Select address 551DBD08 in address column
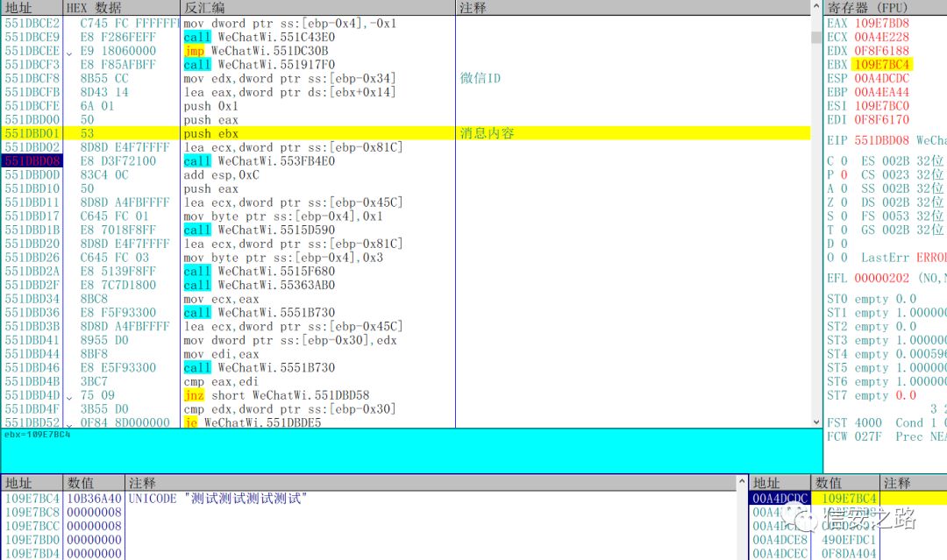Screen dimensions: 947x560 click(32, 161)
